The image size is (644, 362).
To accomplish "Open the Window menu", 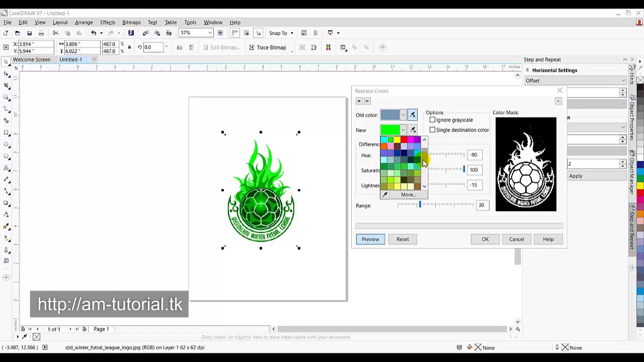I will (213, 23).
